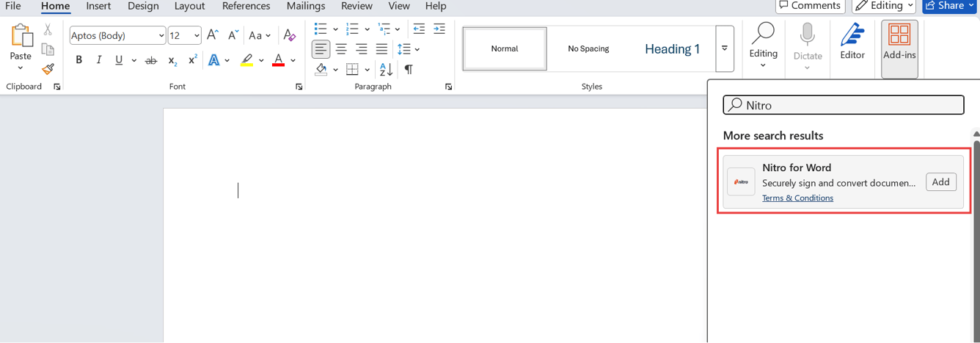Toggle bold formatting
The height and width of the screenshot is (343, 980).
click(79, 60)
